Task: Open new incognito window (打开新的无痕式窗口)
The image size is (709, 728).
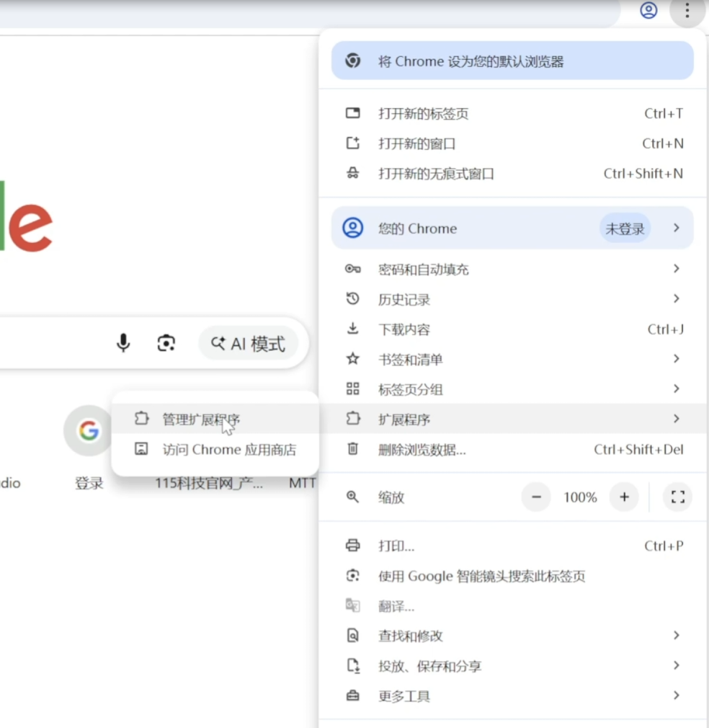Action: (x=512, y=174)
